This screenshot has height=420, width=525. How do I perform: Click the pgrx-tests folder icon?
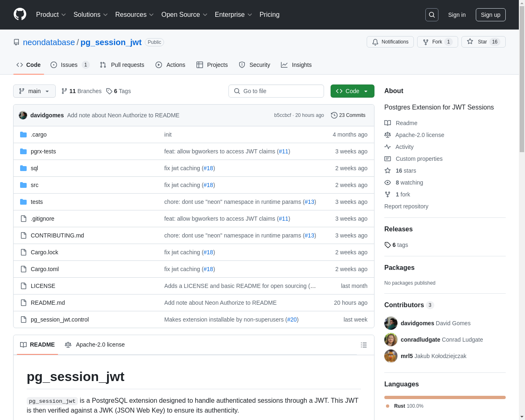tap(23, 151)
